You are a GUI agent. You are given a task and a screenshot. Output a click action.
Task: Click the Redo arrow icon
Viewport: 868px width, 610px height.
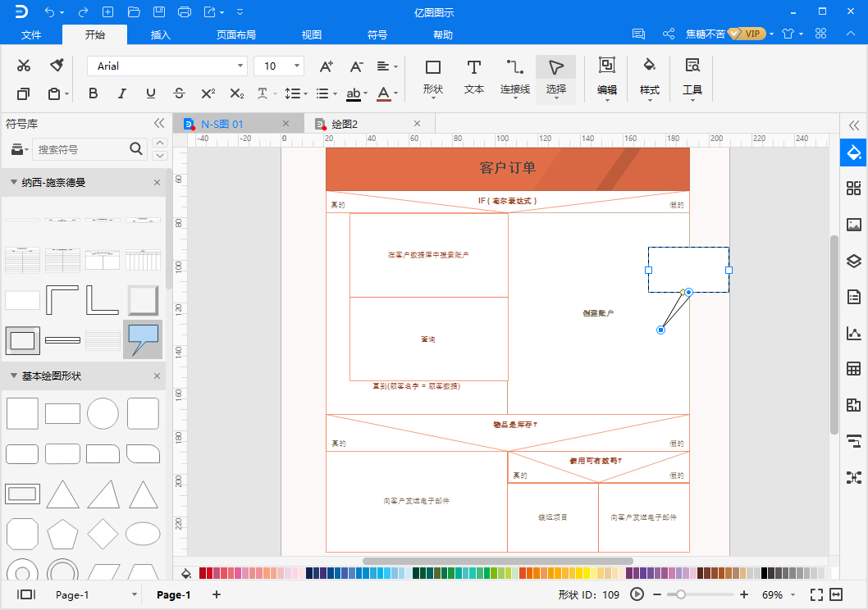point(83,11)
